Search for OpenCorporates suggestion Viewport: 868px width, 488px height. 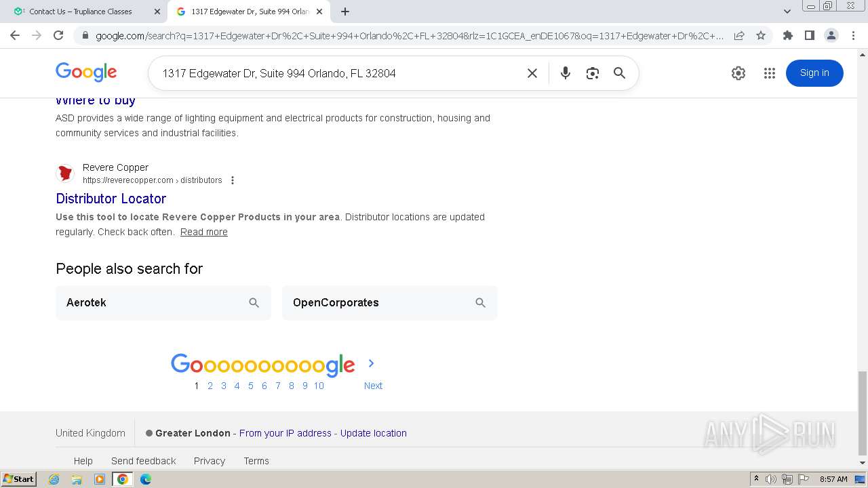tap(390, 303)
